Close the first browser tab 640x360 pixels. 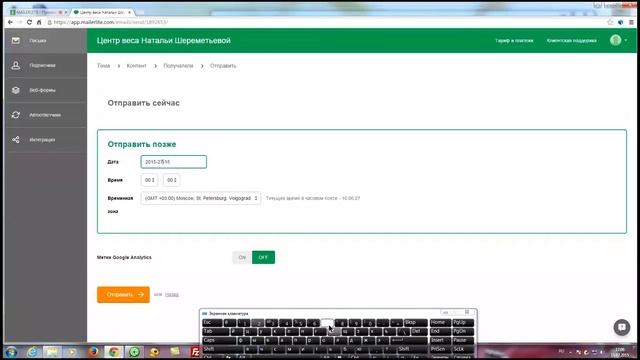coord(66,12)
